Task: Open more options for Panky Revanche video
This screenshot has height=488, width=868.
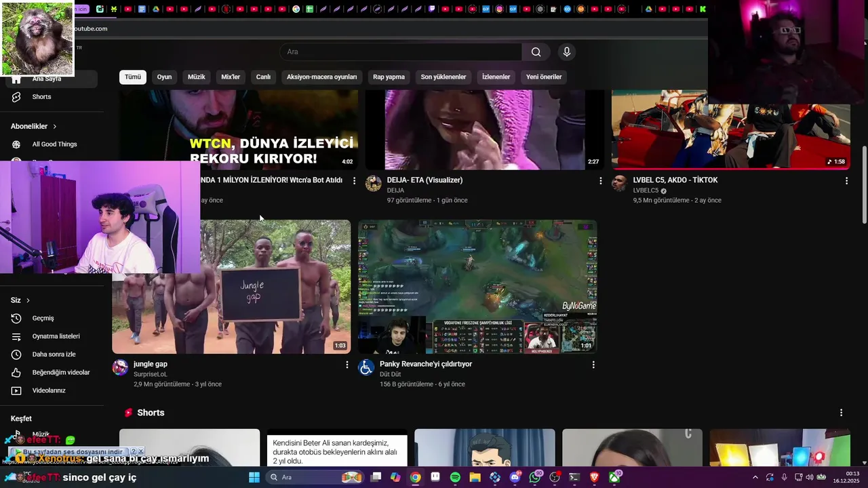Action: pos(593,365)
